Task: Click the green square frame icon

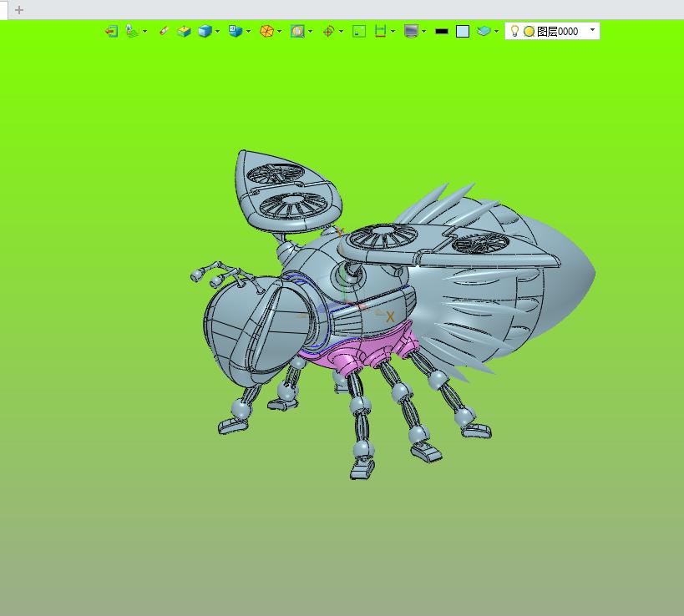Action: pyautogui.click(x=359, y=32)
